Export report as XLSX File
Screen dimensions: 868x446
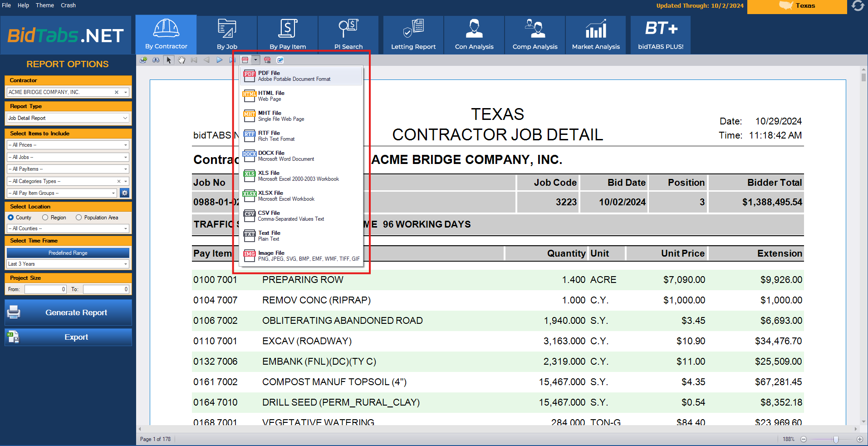[x=301, y=196]
